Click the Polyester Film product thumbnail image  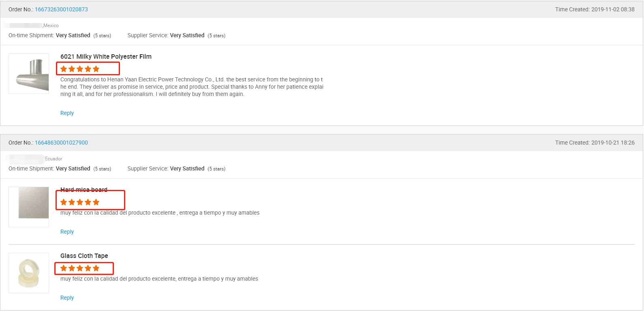[x=28, y=73]
